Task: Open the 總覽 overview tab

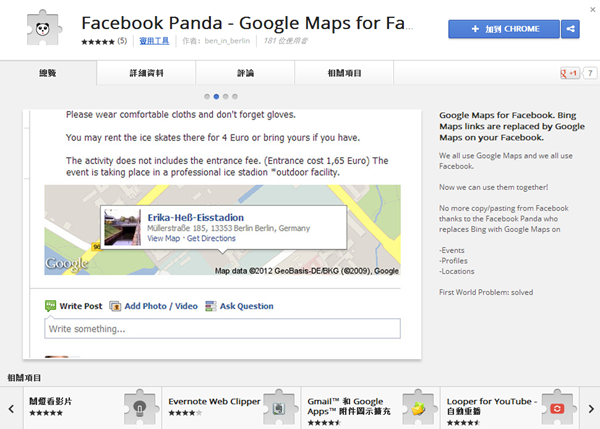Action: pos(49,73)
